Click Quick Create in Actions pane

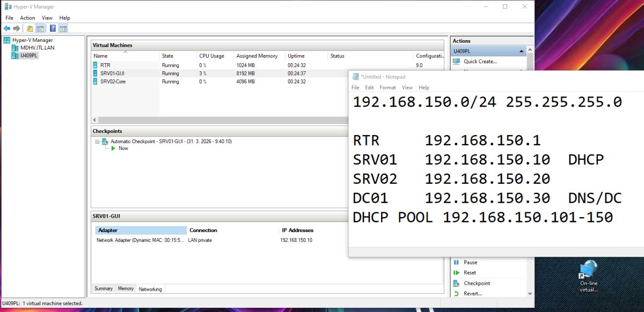click(x=480, y=62)
